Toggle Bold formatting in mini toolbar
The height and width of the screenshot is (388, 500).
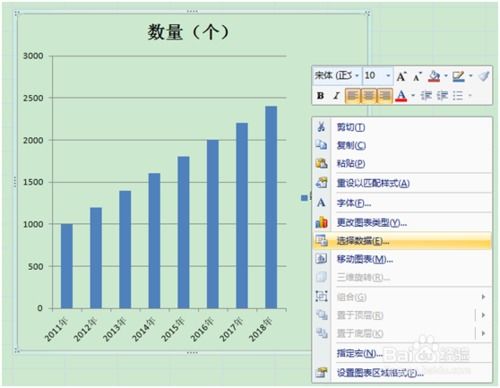(320, 96)
